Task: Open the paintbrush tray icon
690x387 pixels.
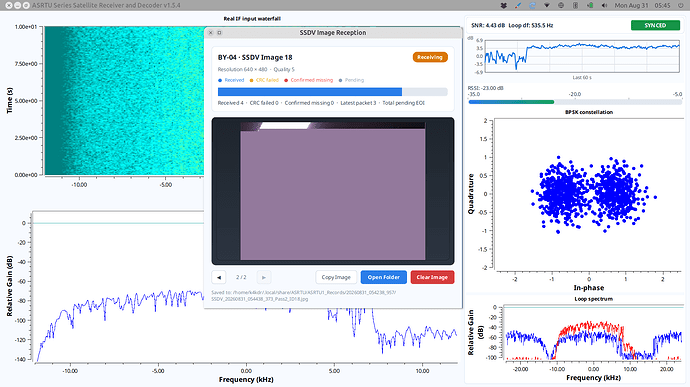Action: [518, 5]
